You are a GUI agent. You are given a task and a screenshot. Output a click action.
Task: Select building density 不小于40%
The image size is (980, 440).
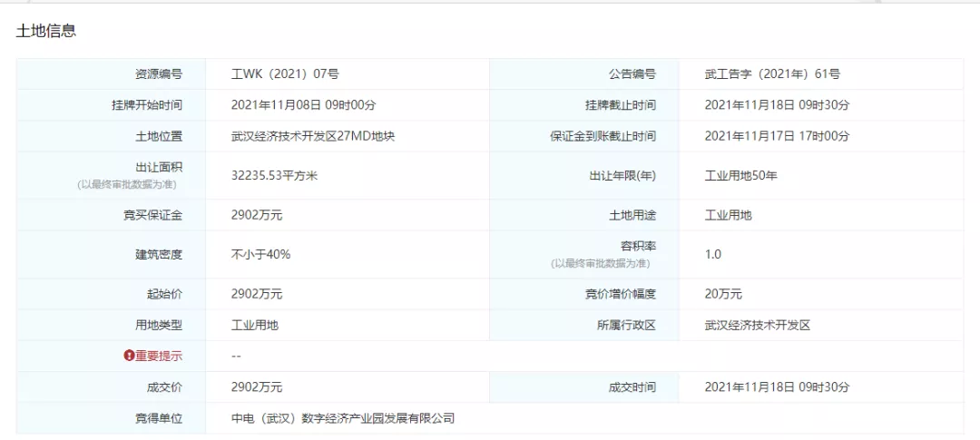(x=260, y=254)
